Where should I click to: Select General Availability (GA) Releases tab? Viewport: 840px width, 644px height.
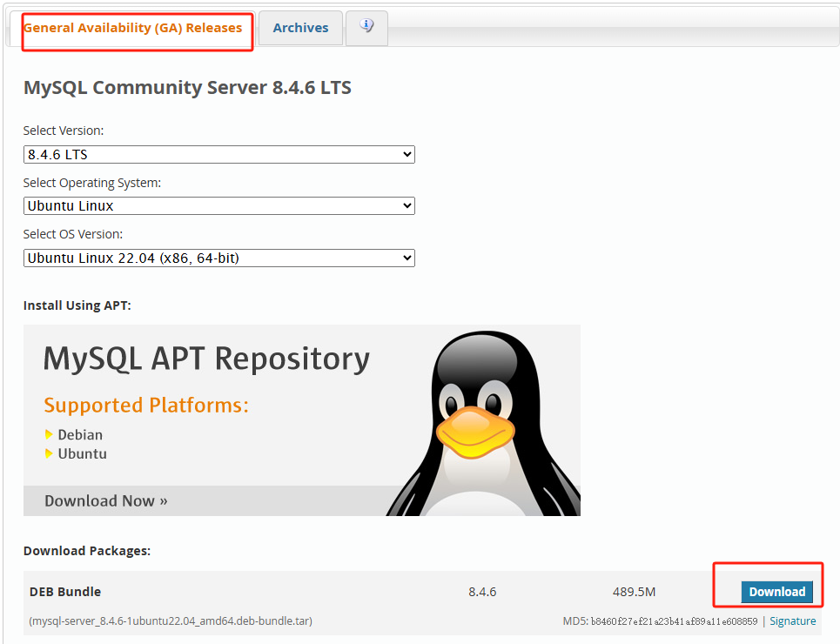(133, 28)
